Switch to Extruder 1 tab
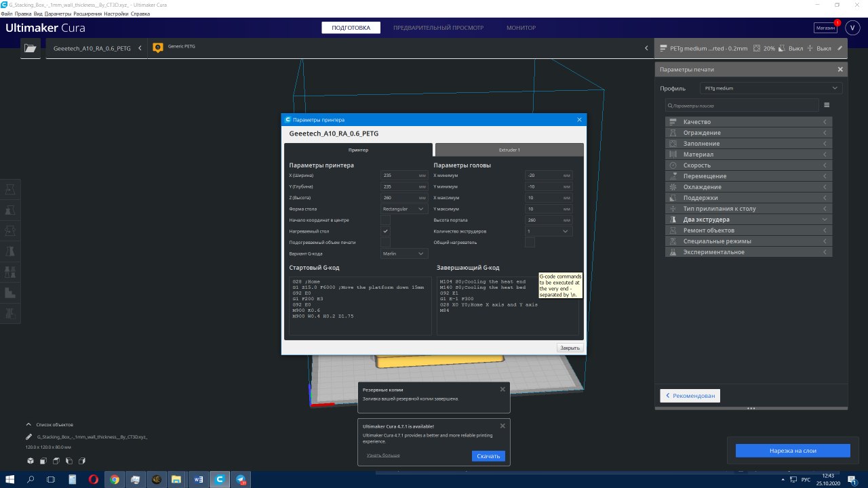The image size is (868, 488). (509, 149)
